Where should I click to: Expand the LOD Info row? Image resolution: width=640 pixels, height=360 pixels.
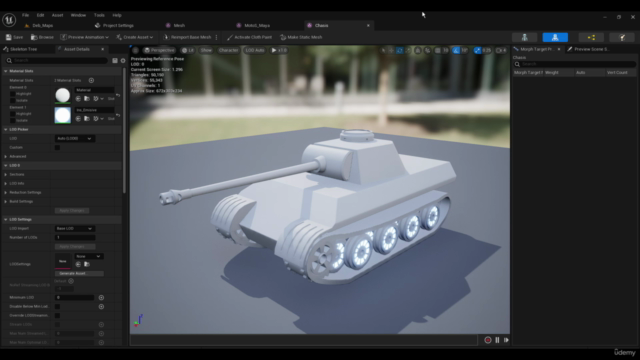click(6, 184)
